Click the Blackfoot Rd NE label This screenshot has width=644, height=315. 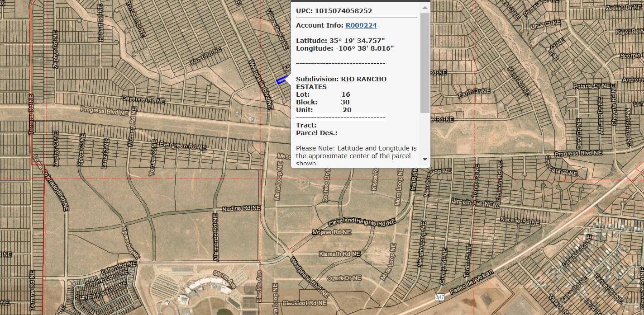point(304,303)
